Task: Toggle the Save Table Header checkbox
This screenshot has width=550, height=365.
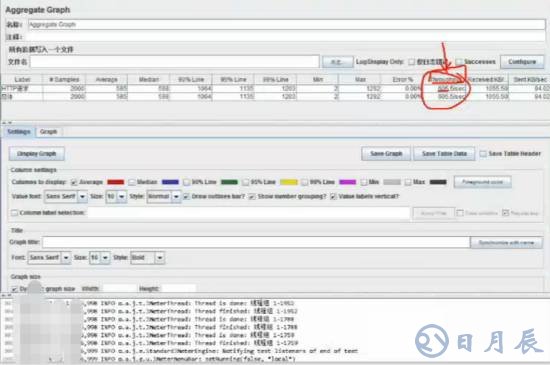Action: [x=483, y=154]
